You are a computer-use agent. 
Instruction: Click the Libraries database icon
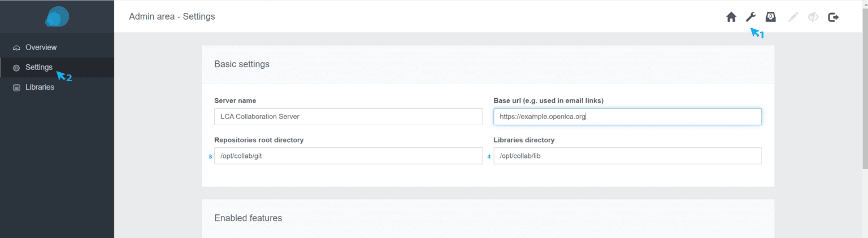pyautogui.click(x=16, y=87)
